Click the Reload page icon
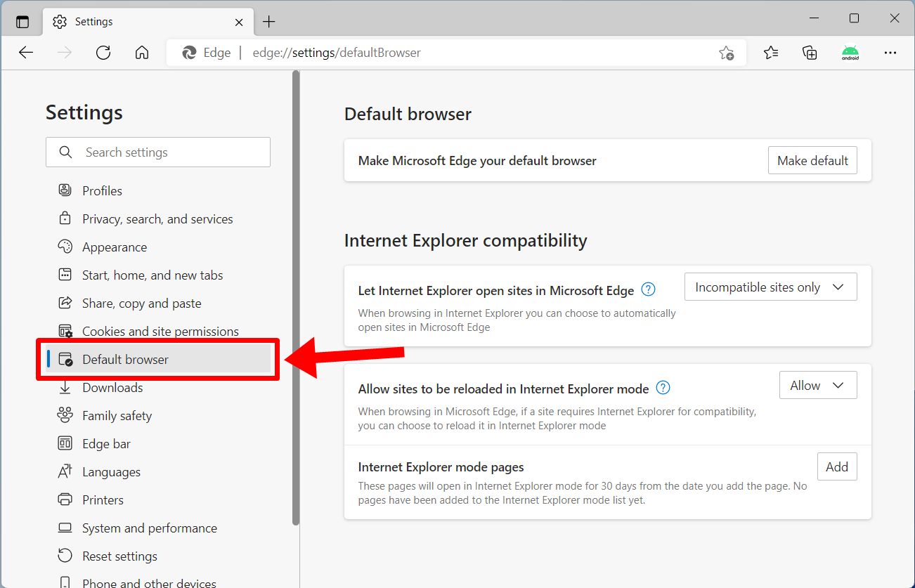 103,52
